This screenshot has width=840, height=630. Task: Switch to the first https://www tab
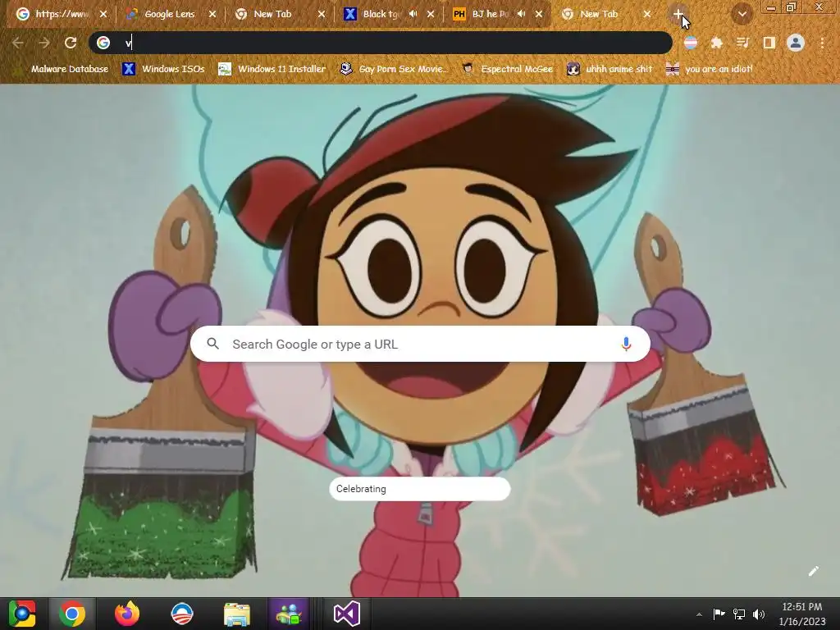(x=62, y=15)
